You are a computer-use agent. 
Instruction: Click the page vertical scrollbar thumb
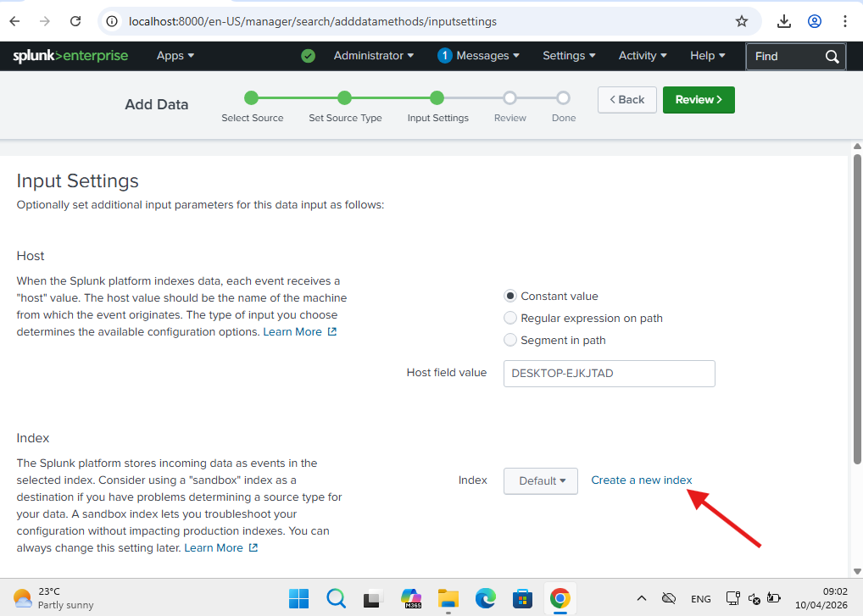tap(857, 309)
